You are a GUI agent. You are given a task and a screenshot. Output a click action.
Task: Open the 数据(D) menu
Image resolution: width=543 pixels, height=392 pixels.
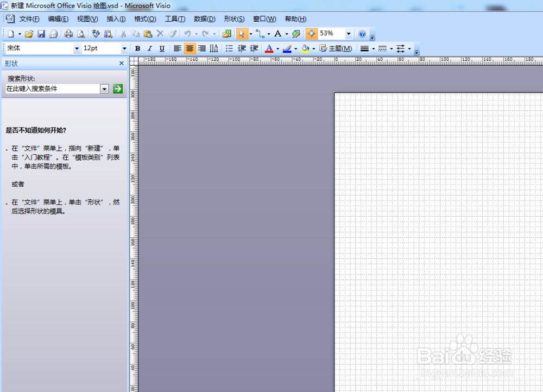pyautogui.click(x=205, y=19)
